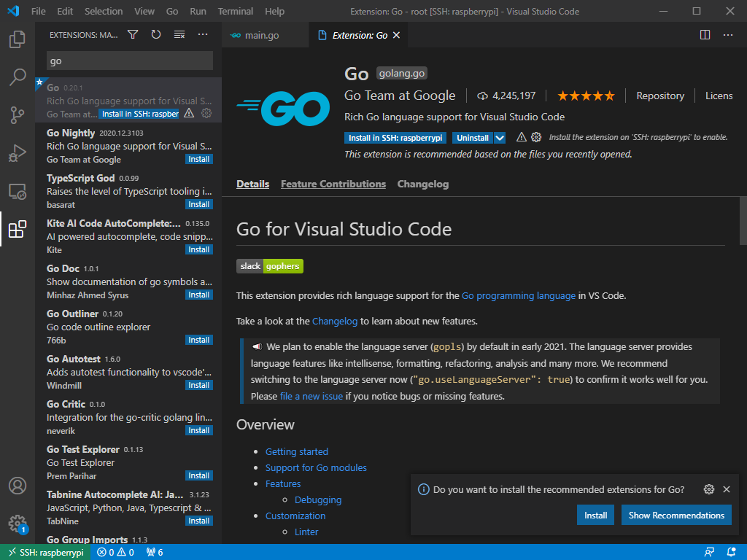The image size is (747, 560).
Task: Open extensions view More Actions menu
Action: [203, 34]
